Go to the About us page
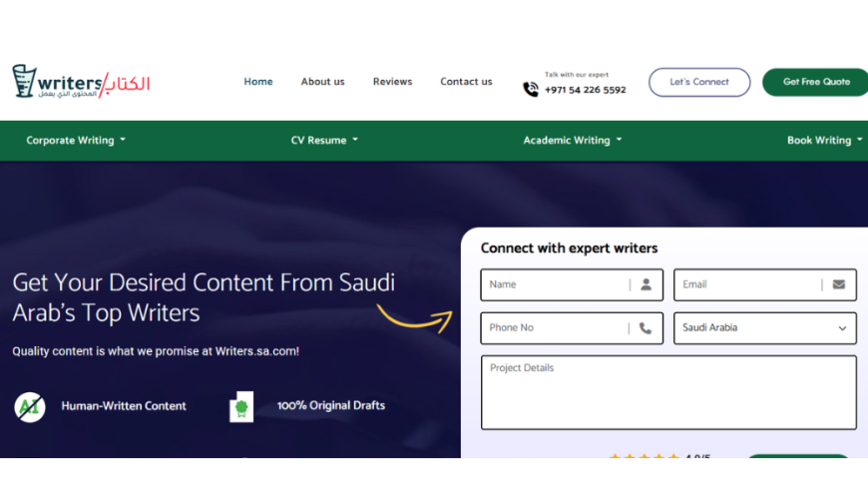Image resolution: width=868 pixels, height=492 pixels. coord(322,82)
